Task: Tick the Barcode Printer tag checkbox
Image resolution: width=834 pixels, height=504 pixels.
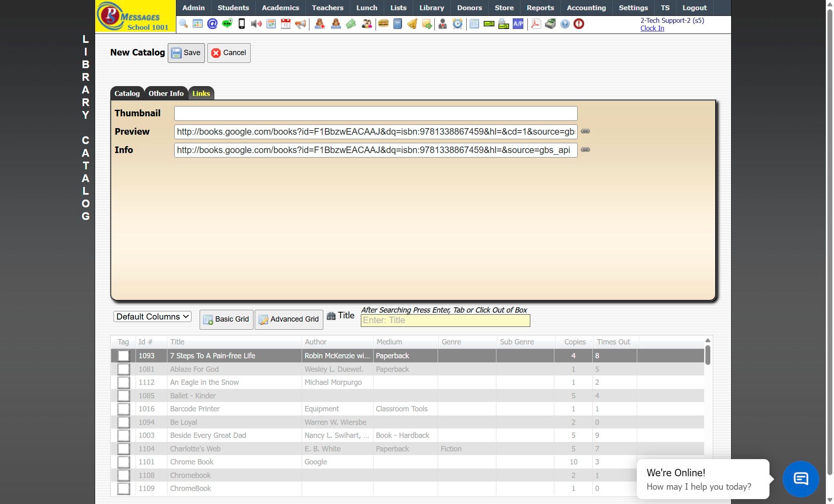Action: point(123,409)
